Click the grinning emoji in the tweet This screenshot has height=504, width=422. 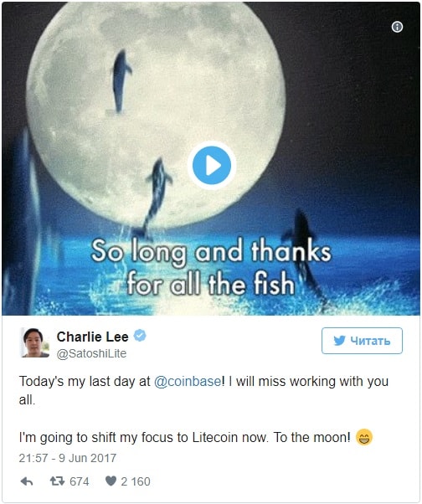364,438
